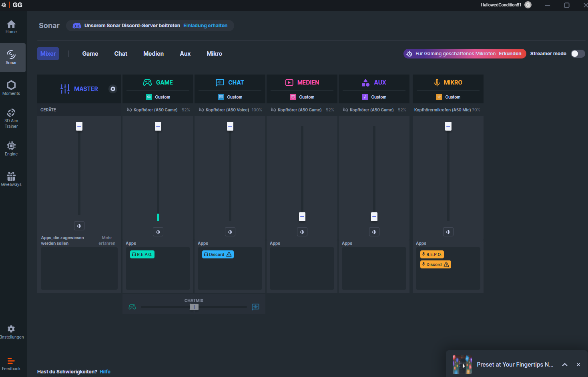
Task: Open the 3D Aim Trainer
Action: click(11, 118)
